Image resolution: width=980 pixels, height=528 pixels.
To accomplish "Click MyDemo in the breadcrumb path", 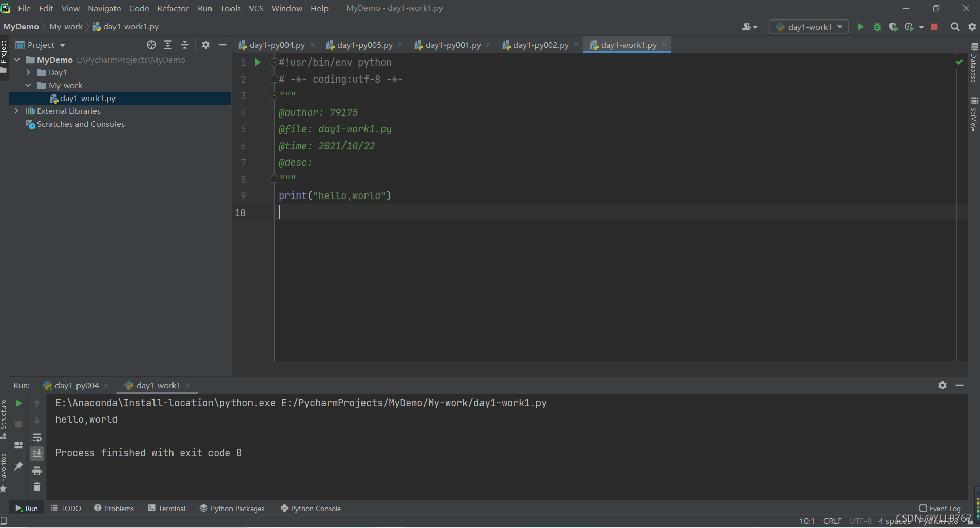I will (21, 26).
